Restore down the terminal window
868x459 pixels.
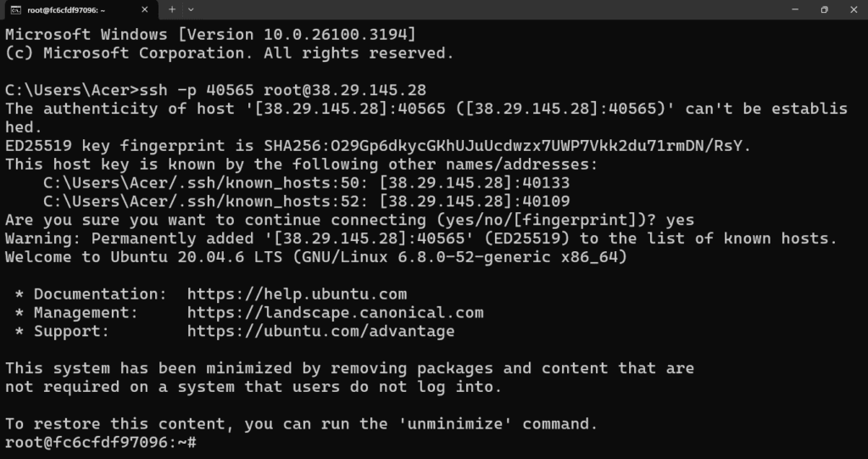click(824, 9)
